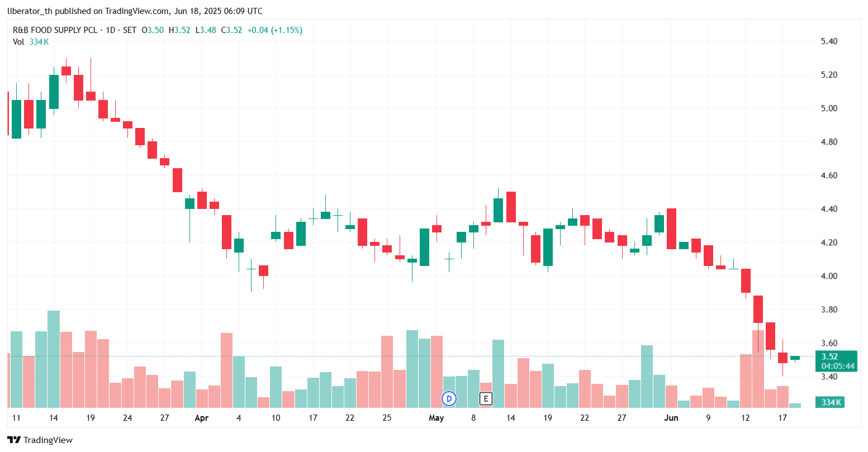Viewport: 868px width, 452px height.
Task: Click the 4.00 price axis label
Action: point(829,276)
